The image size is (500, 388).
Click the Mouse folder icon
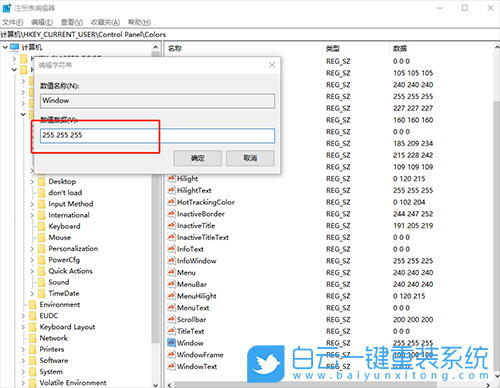tap(42, 237)
